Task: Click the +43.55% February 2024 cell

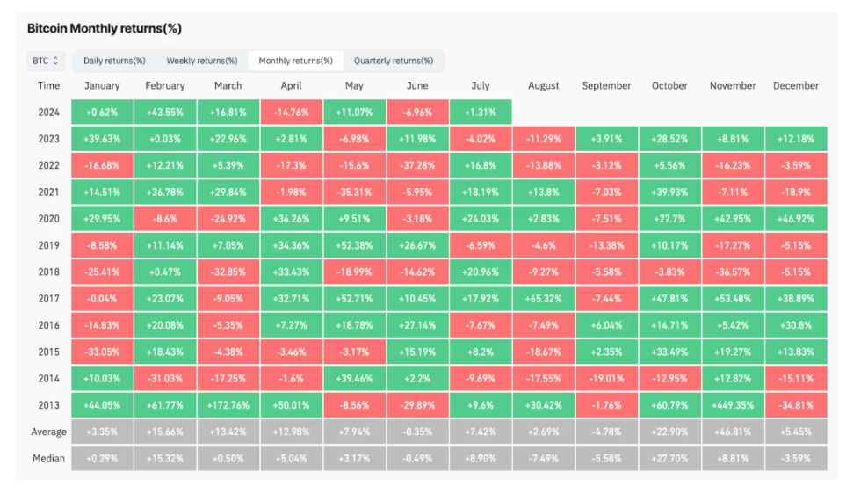Action: click(x=165, y=113)
